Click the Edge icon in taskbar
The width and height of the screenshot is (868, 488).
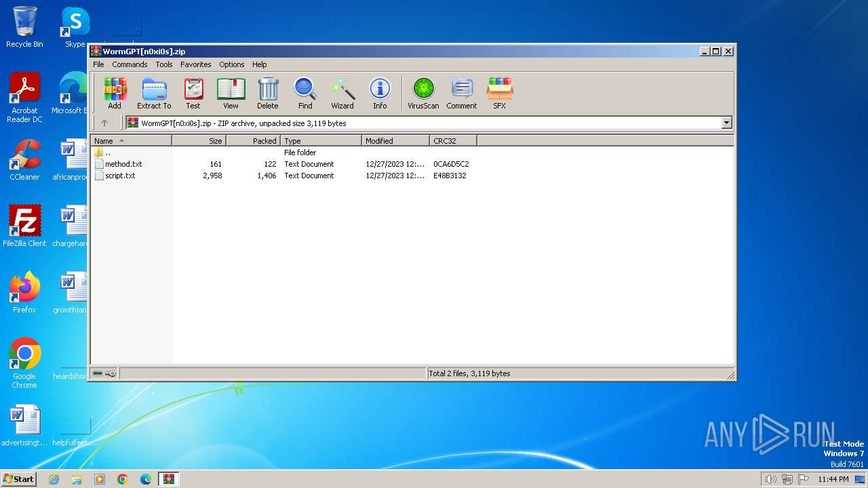click(x=146, y=479)
